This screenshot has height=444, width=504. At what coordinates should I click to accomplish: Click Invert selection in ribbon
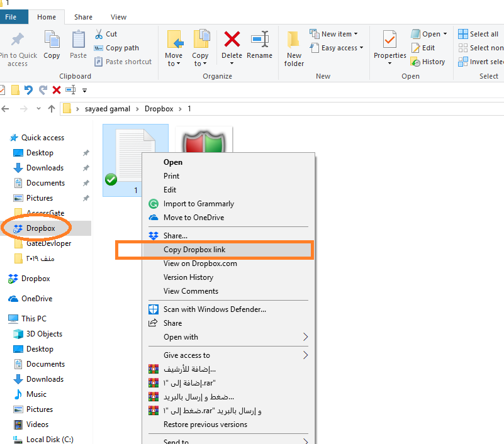click(x=481, y=62)
